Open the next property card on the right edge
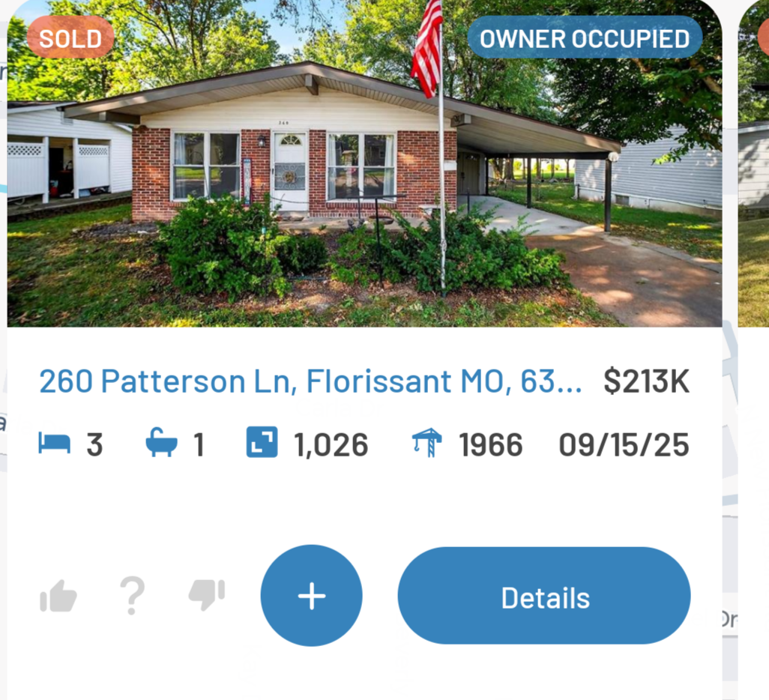The image size is (769, 700). [x=754, y=163]
